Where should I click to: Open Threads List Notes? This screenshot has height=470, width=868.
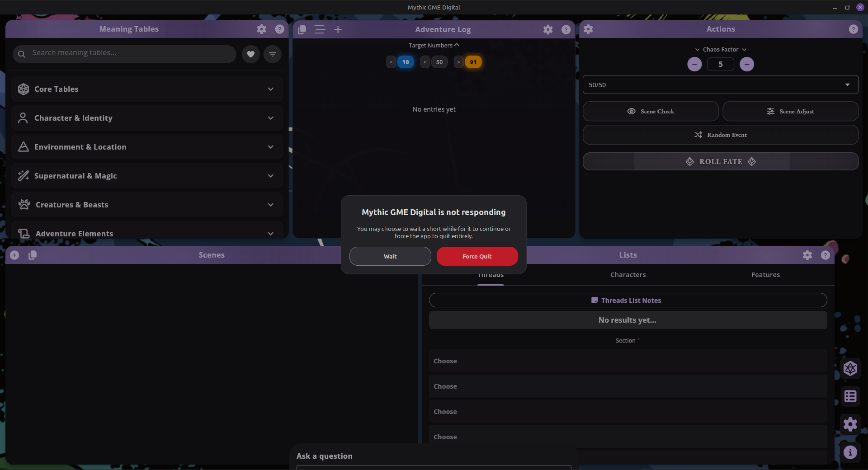pos(628,301)
